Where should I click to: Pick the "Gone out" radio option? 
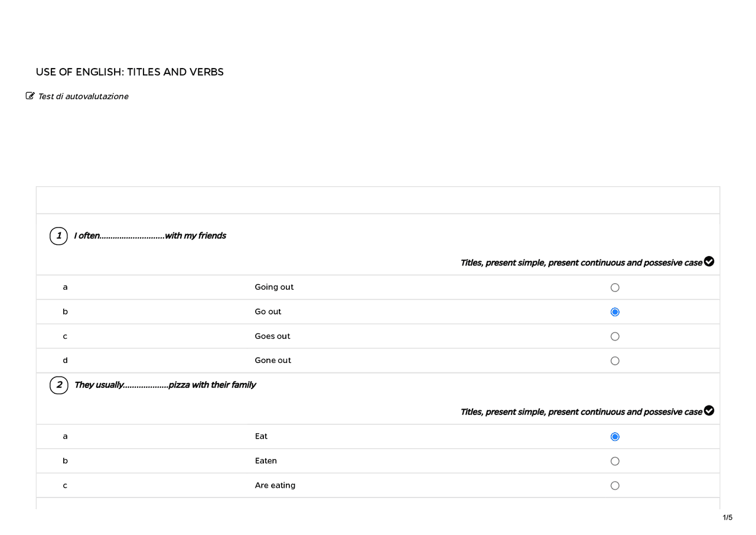(615, 361)
